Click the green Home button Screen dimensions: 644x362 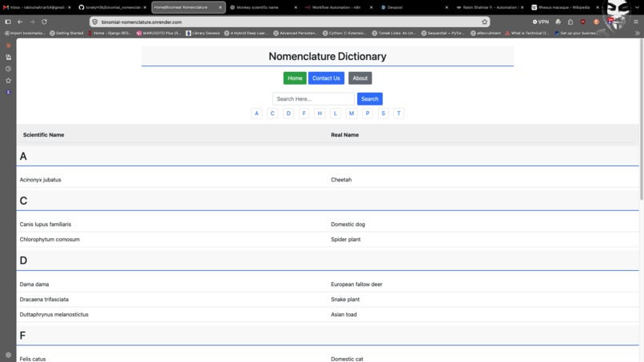(x=295, y=78)
